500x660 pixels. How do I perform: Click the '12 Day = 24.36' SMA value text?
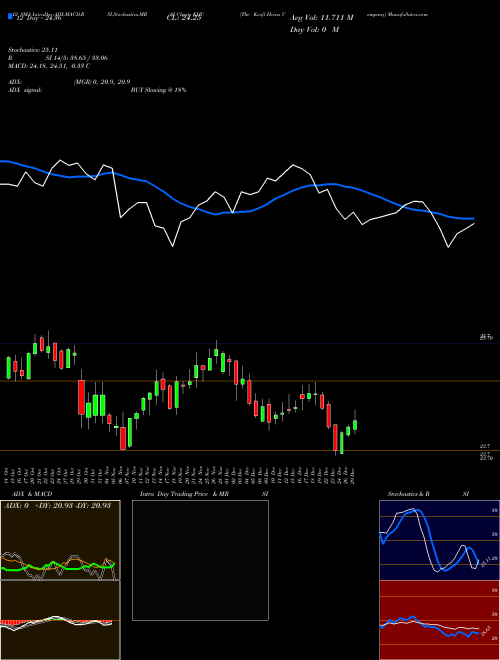39,18
